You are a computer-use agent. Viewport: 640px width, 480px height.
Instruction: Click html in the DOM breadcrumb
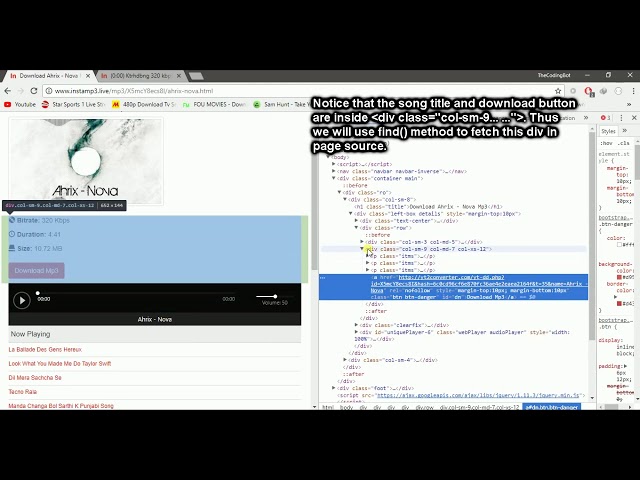(x=328, y=407)
